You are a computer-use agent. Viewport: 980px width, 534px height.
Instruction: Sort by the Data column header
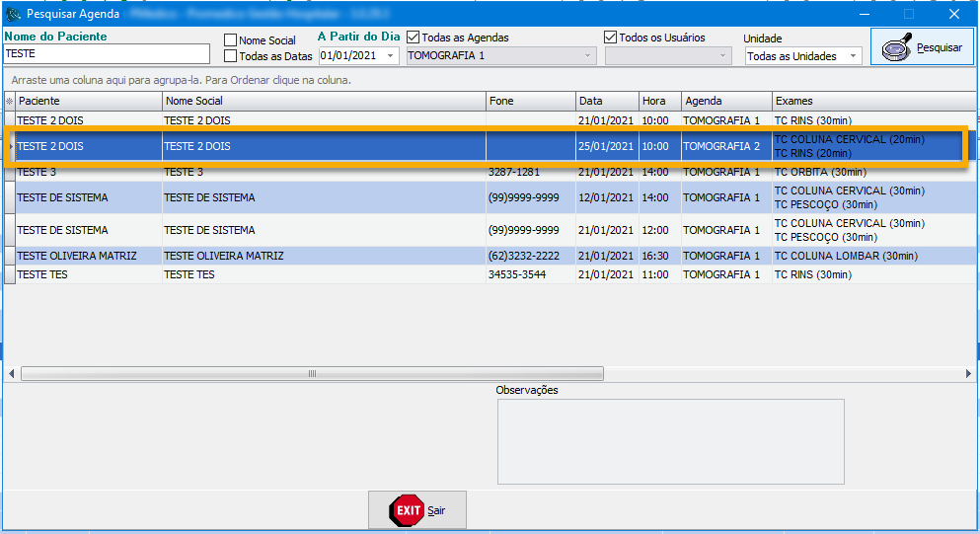(606, 101)
